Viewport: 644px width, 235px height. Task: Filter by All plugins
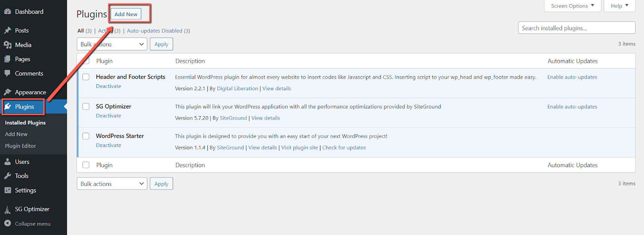pos(81,31)
